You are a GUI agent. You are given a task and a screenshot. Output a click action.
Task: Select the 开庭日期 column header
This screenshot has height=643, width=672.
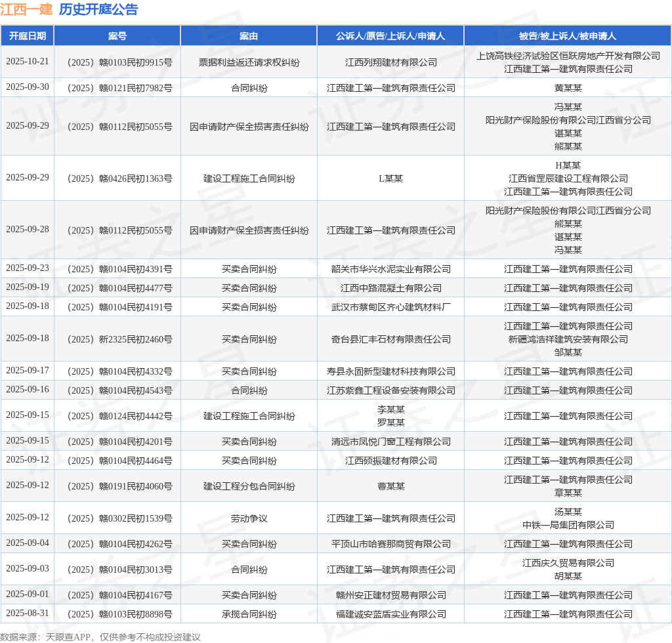click(28, 36)
